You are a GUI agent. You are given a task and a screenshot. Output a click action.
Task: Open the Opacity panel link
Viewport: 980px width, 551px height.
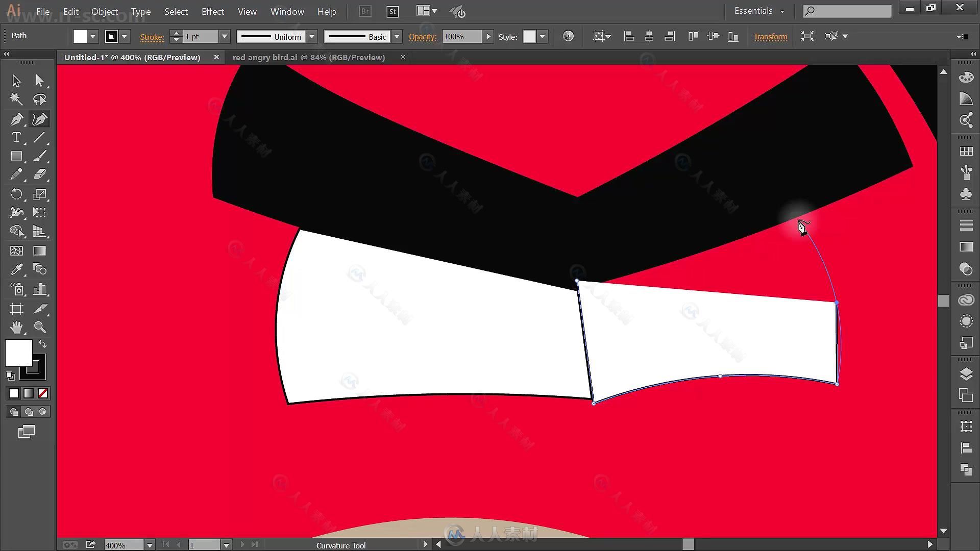coord(423,37)
